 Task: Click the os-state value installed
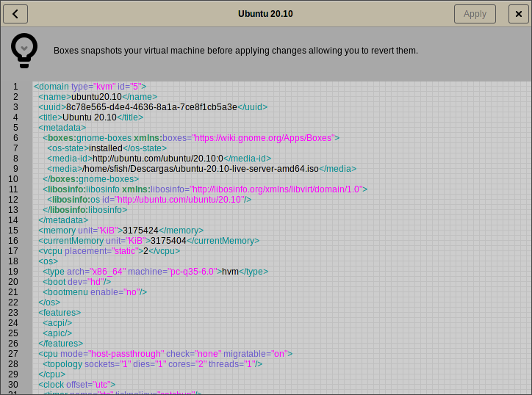106,148
